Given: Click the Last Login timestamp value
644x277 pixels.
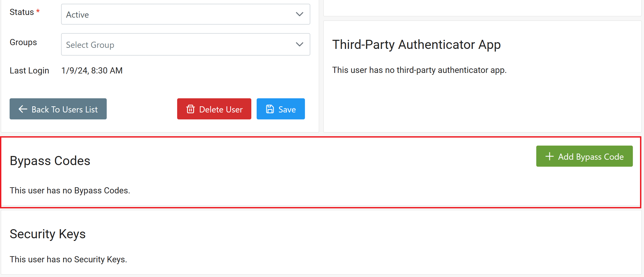Looking at the screenshot, I should [92, 71].
